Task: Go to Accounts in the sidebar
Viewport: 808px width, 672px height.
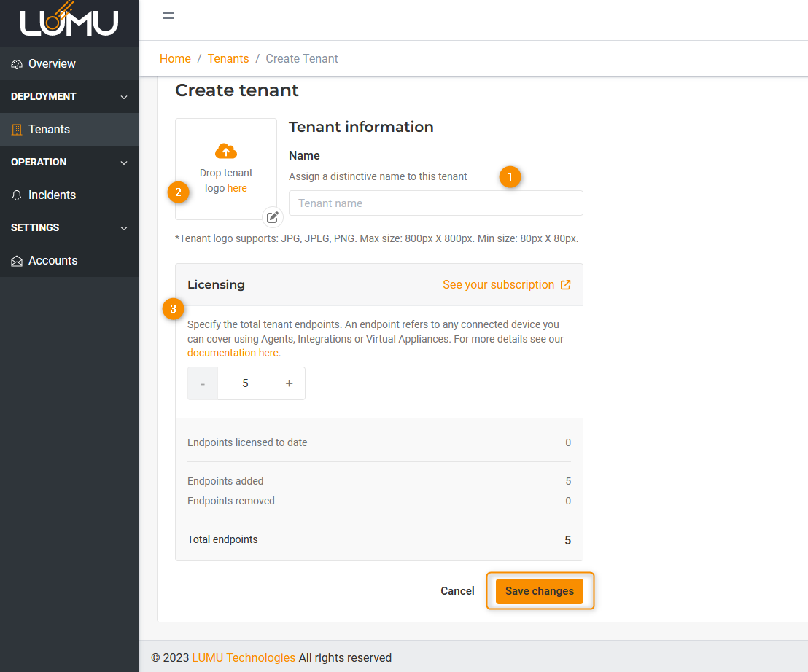Action: 53,261
